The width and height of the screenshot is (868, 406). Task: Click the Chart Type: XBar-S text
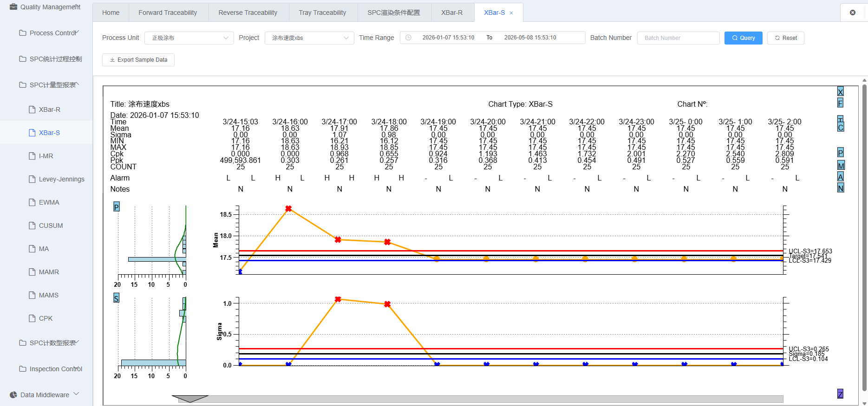[520, 104]
